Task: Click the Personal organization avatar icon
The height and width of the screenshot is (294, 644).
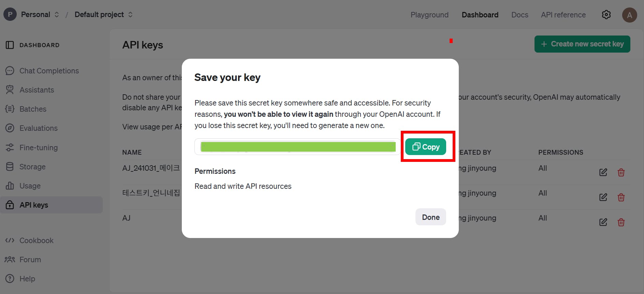Action: coord(10,14)
